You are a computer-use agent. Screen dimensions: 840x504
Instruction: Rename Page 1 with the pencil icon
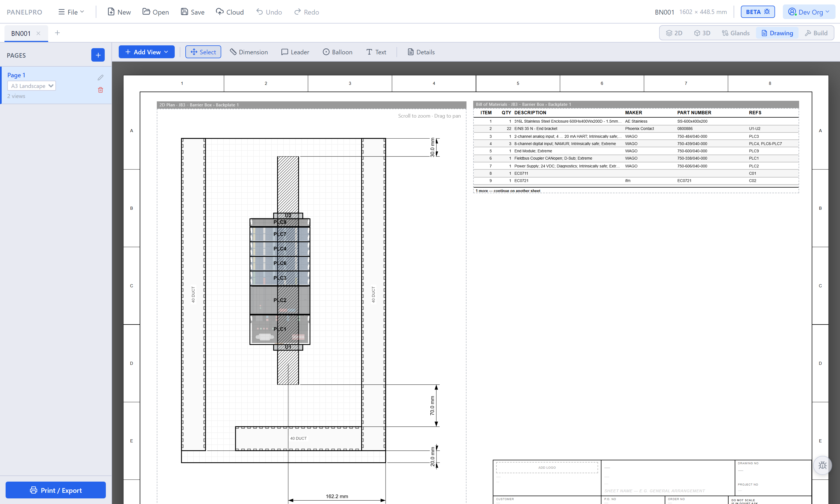coord(101,78)
